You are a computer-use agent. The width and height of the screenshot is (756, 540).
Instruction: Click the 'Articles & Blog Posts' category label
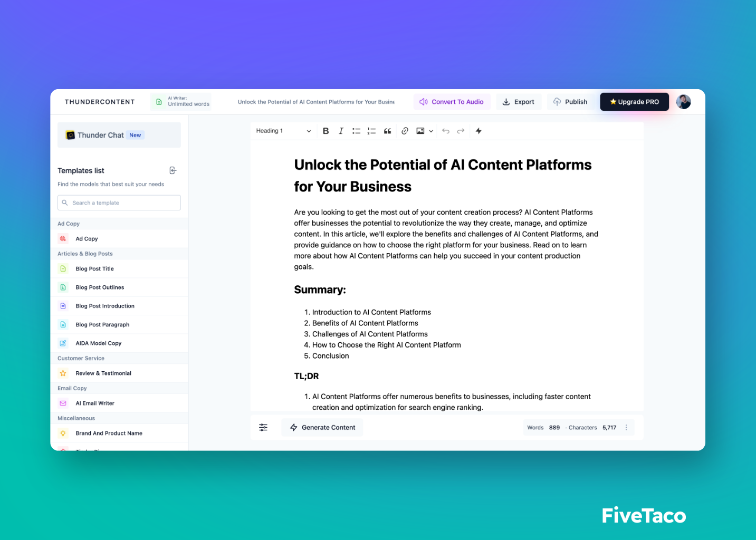[x=85, y=254]
